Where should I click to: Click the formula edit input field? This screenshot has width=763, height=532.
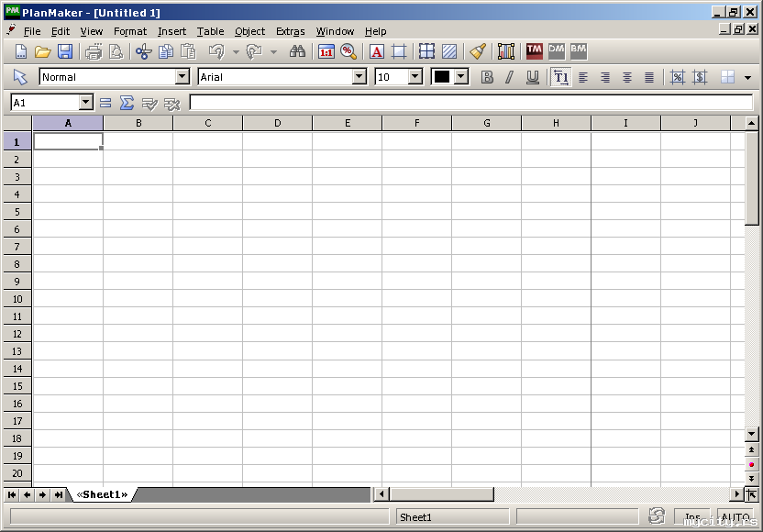(x=470, y=102)
